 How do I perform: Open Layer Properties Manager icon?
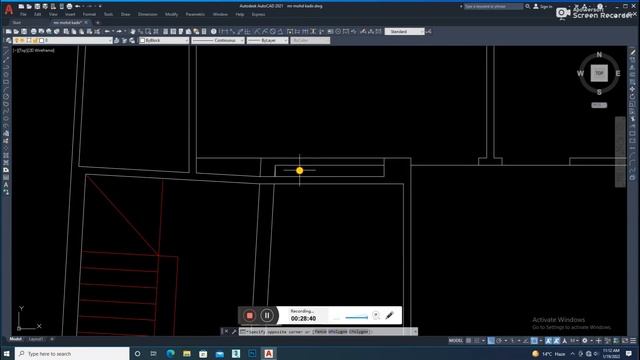(x=9, y=40)
